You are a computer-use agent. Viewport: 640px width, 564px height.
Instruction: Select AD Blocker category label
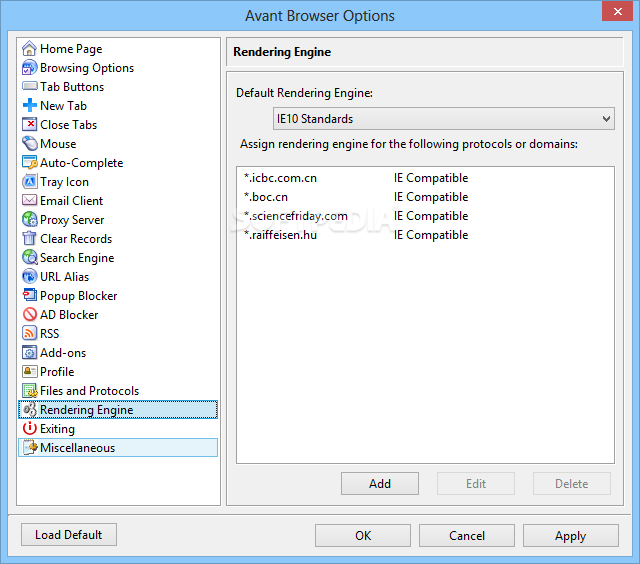[x=69, y=315]
